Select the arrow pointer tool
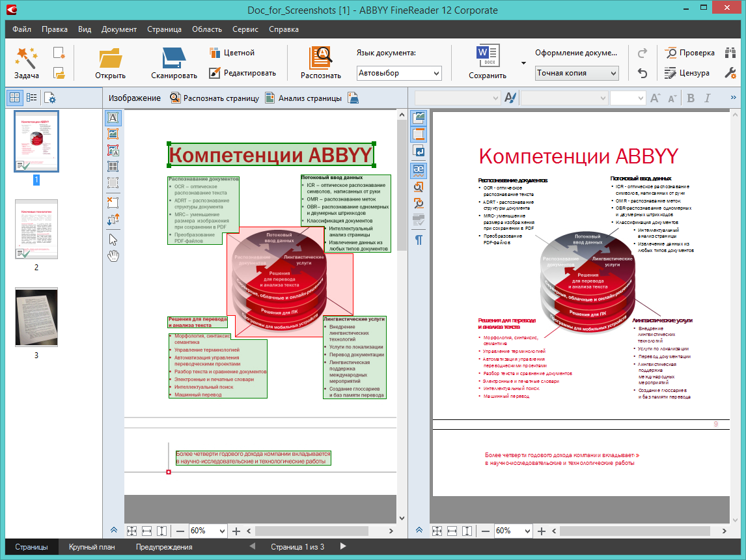746x560 pixels. pos(113,240)
